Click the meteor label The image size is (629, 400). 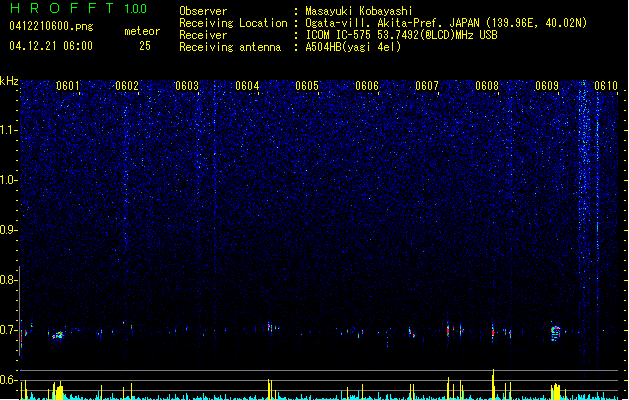(142, 31)
